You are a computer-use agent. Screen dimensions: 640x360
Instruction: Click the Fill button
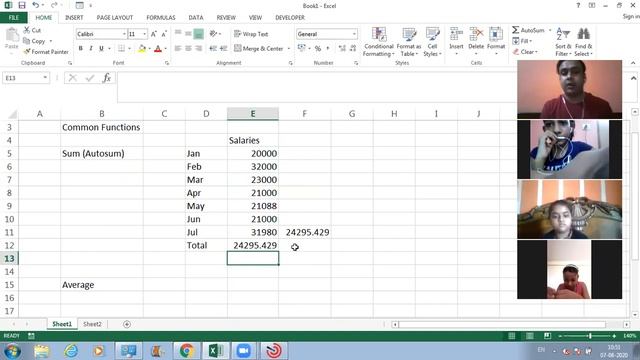click(522, 41)
